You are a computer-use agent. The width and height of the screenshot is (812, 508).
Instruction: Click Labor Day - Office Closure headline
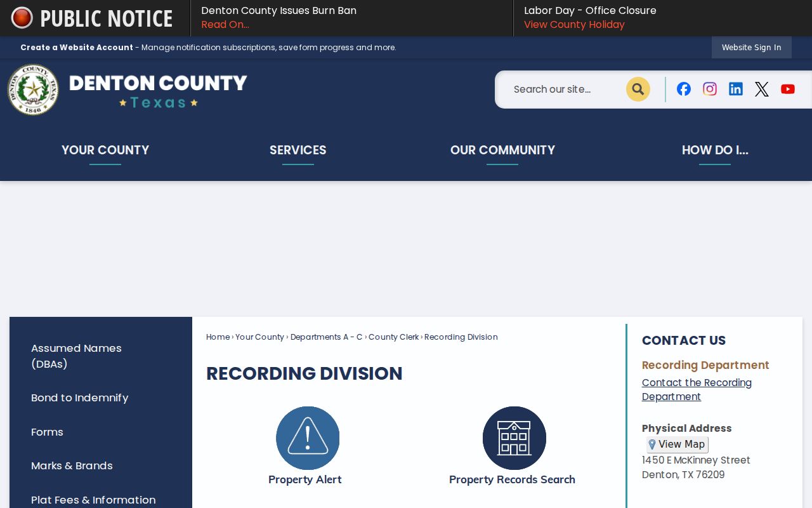coord(590,11)
